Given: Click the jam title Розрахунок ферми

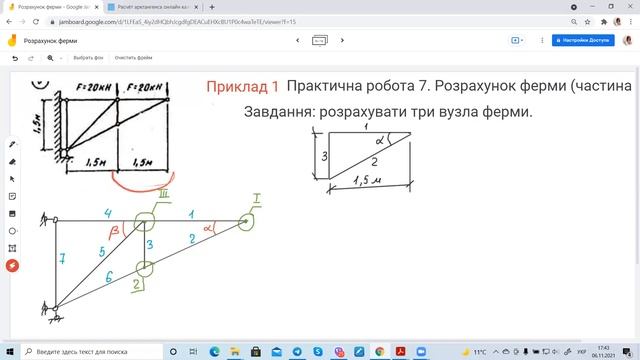Looking at the screenshot, I should 50,41.
